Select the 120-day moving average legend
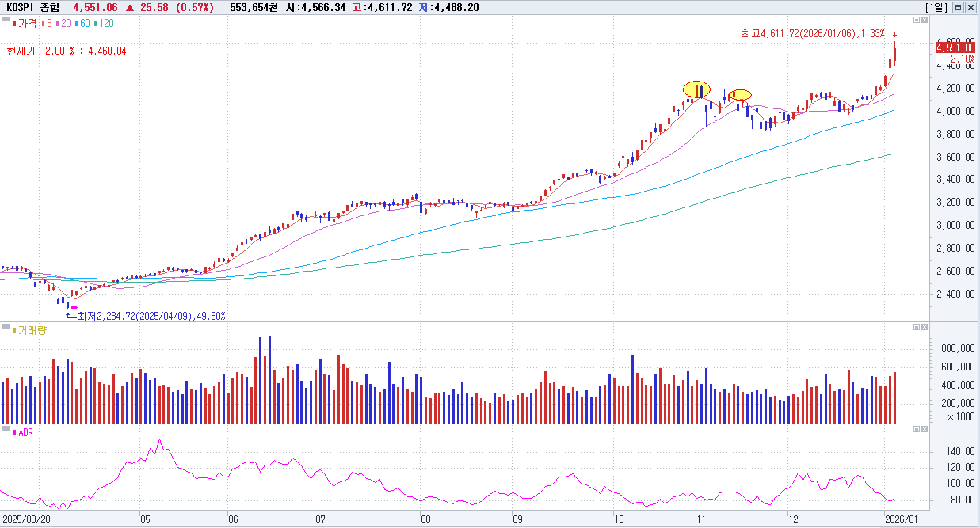The height and width of the screenshot is (528, 980). (x=104, y=23)
